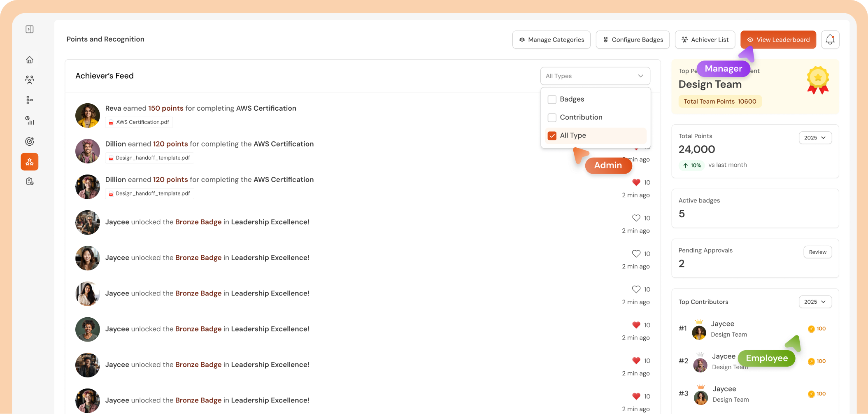Image resolution: width=868 pixels, height=414 pixels.
Task: Click the Manage Categories button
Action: (551, 40)
